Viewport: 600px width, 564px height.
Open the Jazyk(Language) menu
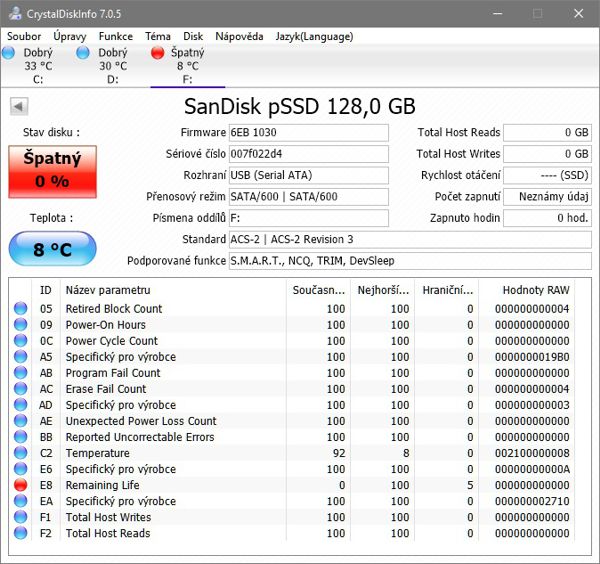(x=314, y=36)
